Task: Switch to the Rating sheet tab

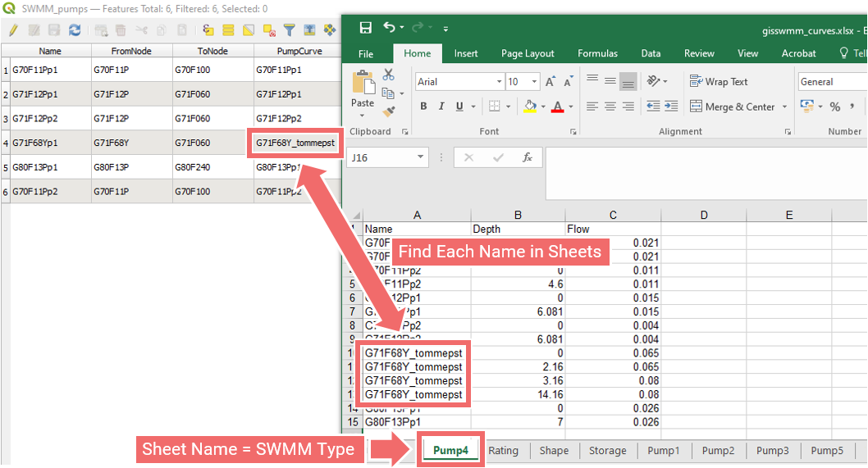Action: tap(503, 450)
